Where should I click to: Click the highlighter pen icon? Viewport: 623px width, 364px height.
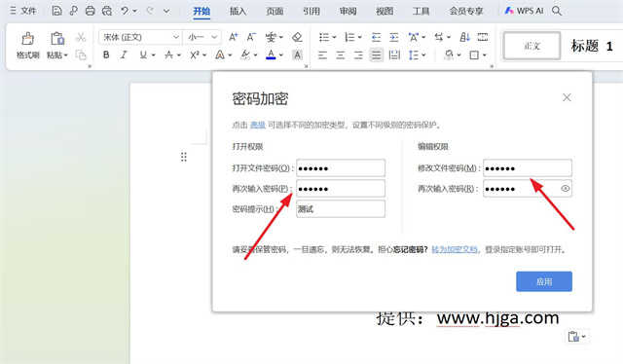click(245, 55)
